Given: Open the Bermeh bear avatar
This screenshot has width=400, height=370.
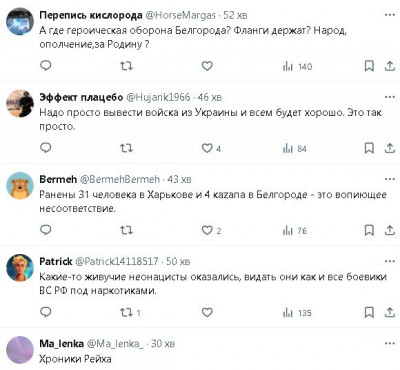Looking at the screenshot, I should [x=20, y=186].
